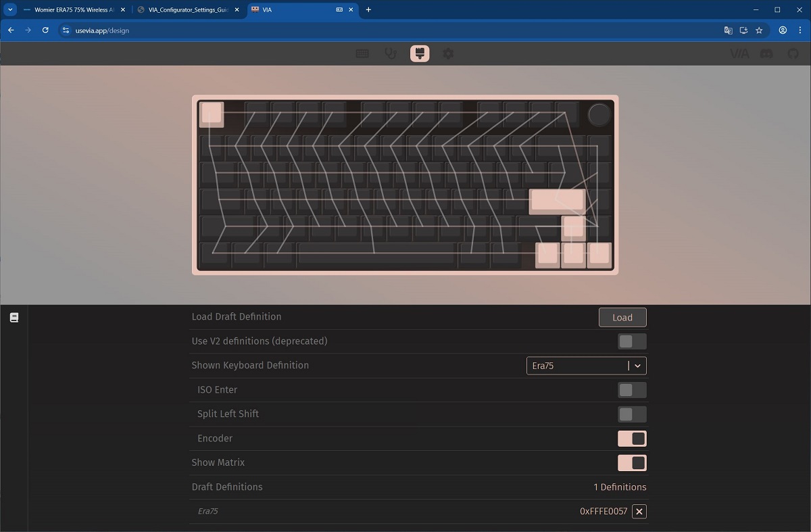Turn on the ISO Enter option
The width and height of the screenshot is (811, 532).
point(632,390)
